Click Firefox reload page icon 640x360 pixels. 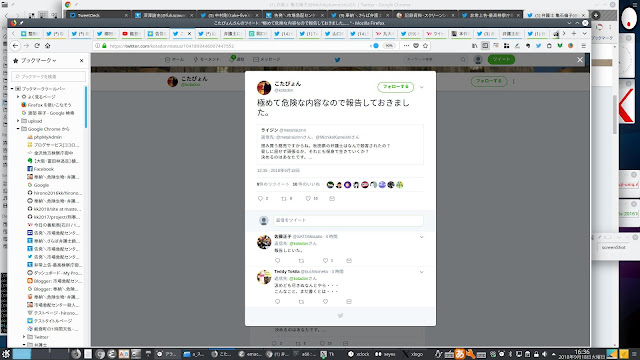(37, 46)
